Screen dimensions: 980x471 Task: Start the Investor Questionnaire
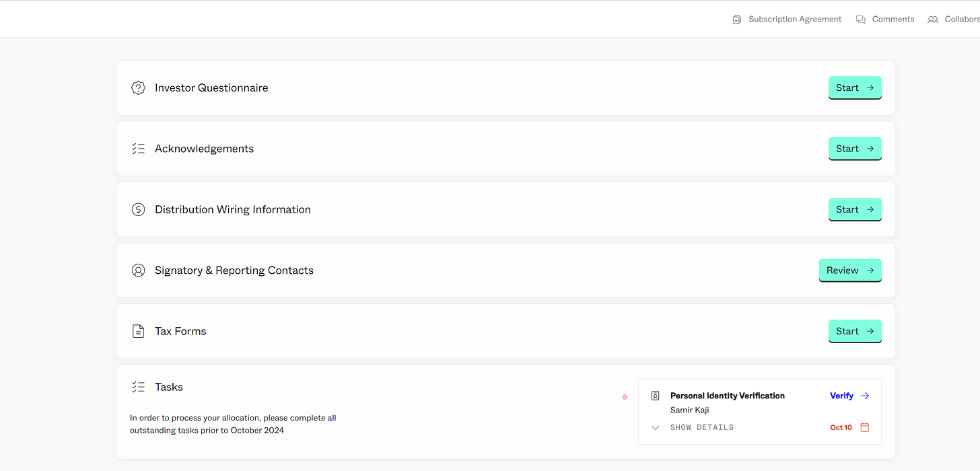pyautogui.click(x=855, y=88)
